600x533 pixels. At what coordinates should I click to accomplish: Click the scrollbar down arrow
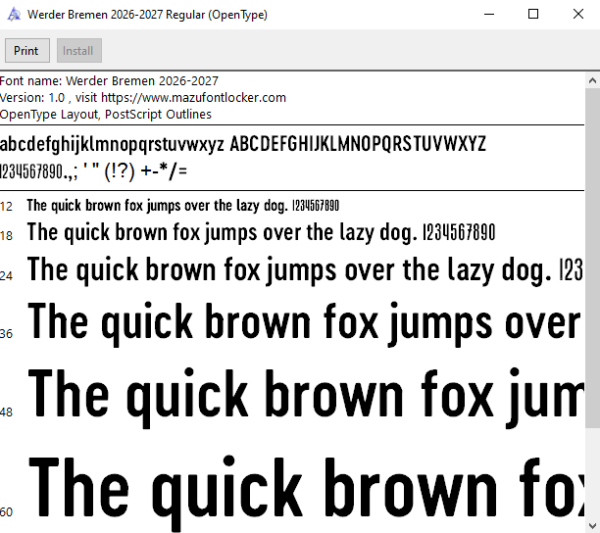(592, 525)
